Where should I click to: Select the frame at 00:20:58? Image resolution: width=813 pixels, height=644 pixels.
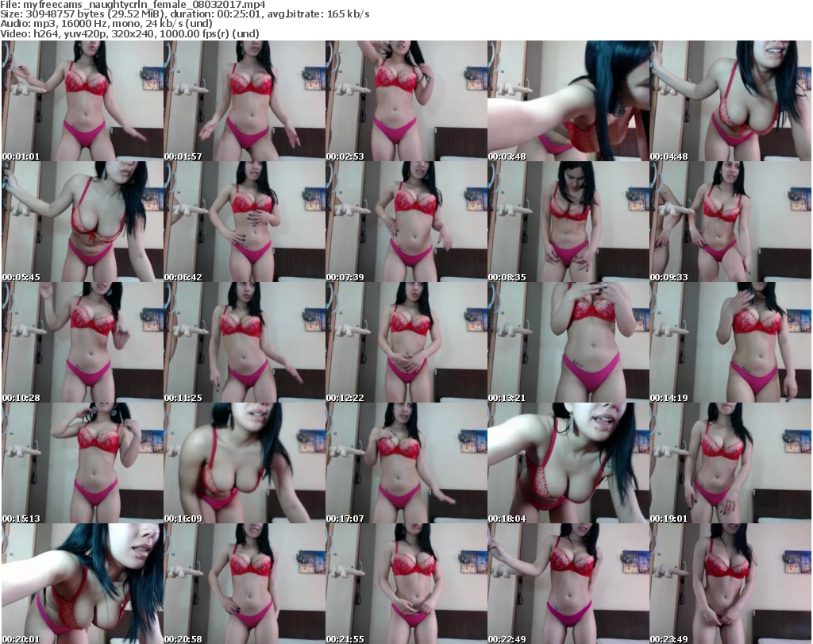pos(245,584)
